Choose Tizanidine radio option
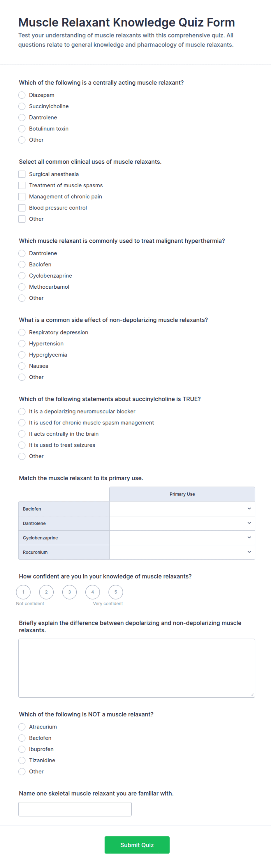This screenshot has width=271, height=868. click(22, 761)
